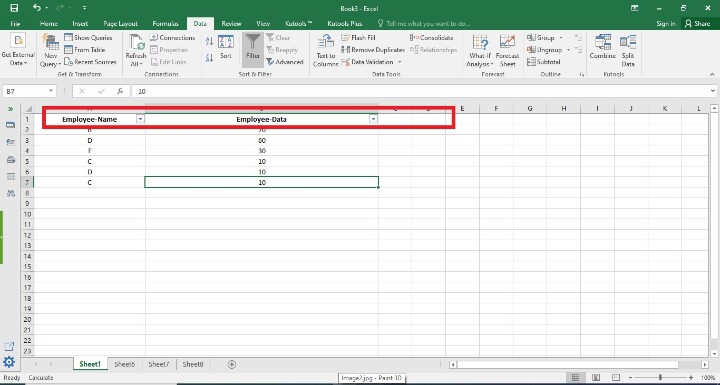Click Ungroup outline button
This screenshot has width=720, height=385.
point(545,50)
